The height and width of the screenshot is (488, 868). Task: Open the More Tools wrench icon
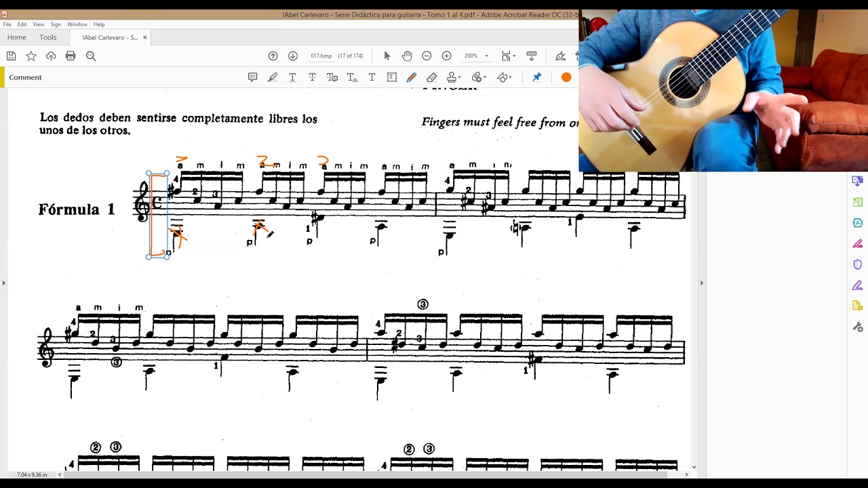pos(858,327)
